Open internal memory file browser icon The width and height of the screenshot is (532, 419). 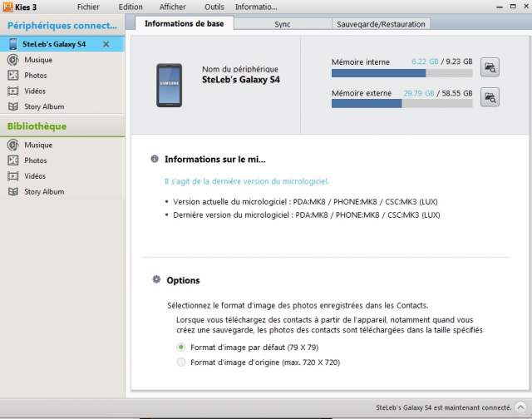(x=490, y=67)
